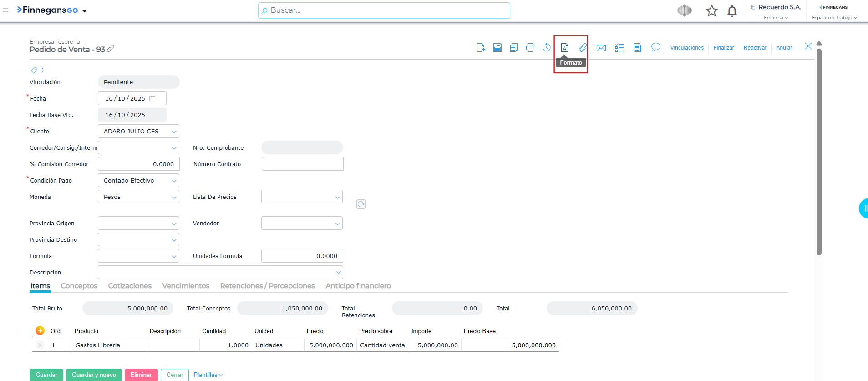Click the floppy disk save icon
The height and width of the screenshot is (381, 868).
(497, 48)
